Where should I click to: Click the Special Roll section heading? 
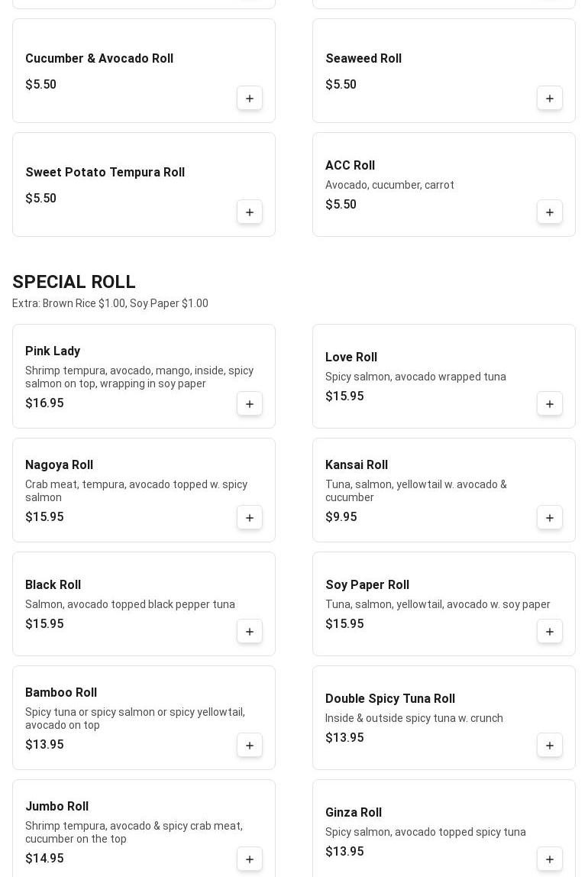[74, 282]
